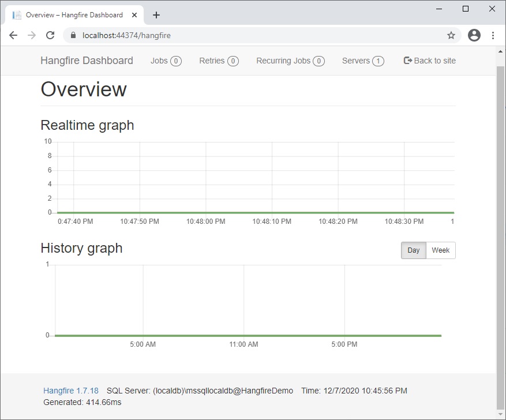Screen dimensions: 506x420
Task: Close the Chrome window
Action: [x=492, y=9]
